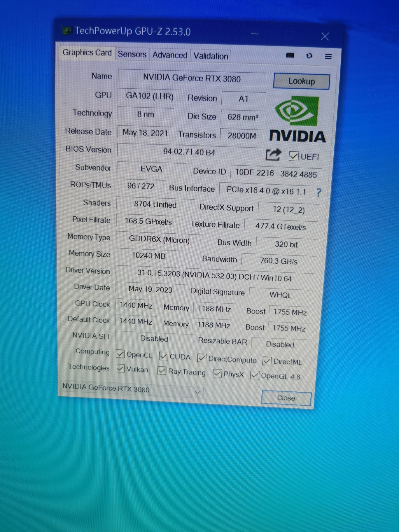Toggle the Ray Tracing checkbox
399x532 pixels.
(162, 371)
